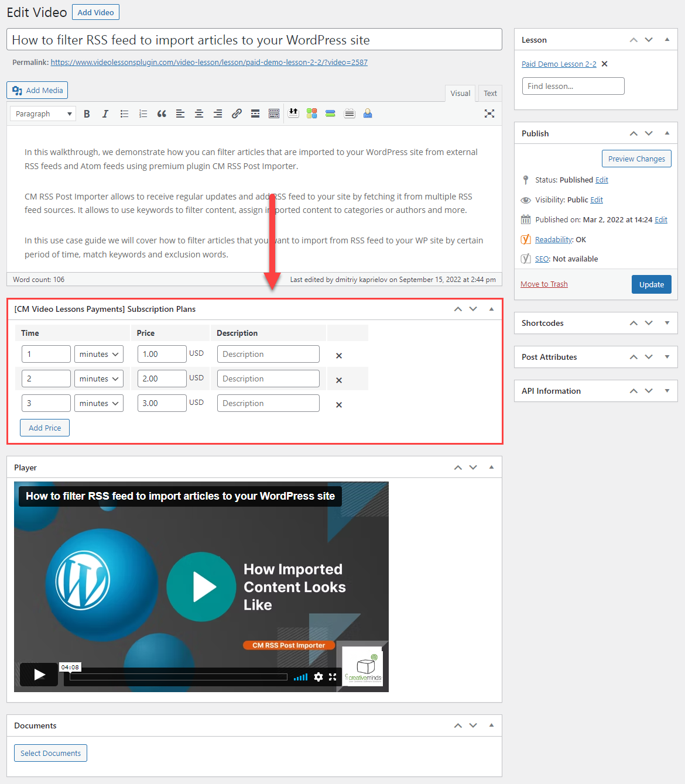685x784 pixels.
Task: Click the Add Video button
Action: click(96, 12)
